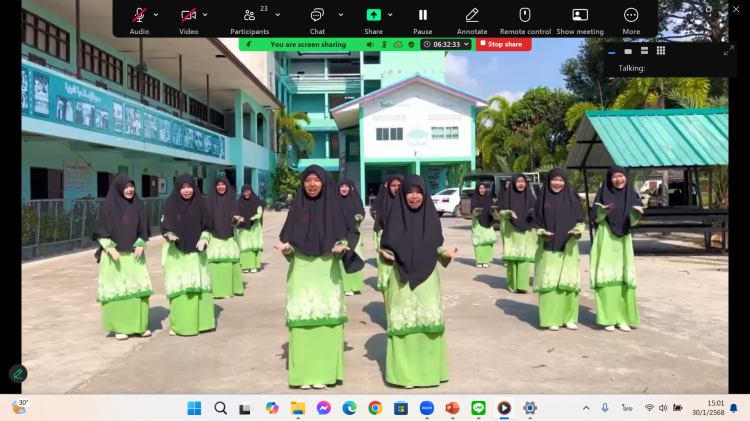Switch to Zoom on the taskbar
750x421 pixels.
point(427,408)
